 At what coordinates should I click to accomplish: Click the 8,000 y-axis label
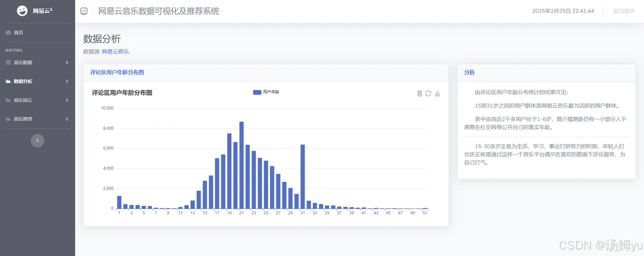pos(108,128)
